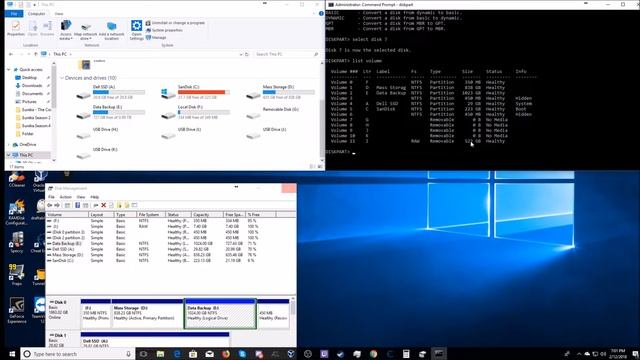The height and width of the screenshot is (360, 640).
Task: Click Uninstall or change a program
Action: [176, 23]
